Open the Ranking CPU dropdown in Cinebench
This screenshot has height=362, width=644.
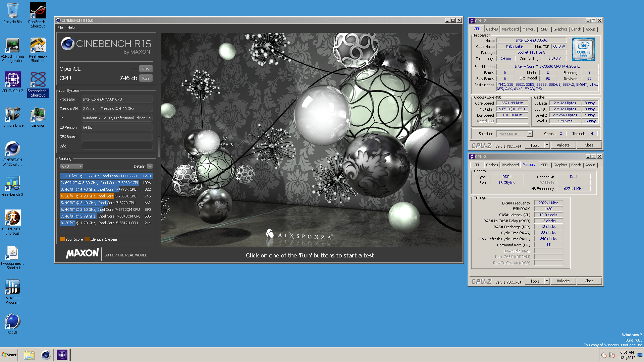coord(71,166)
